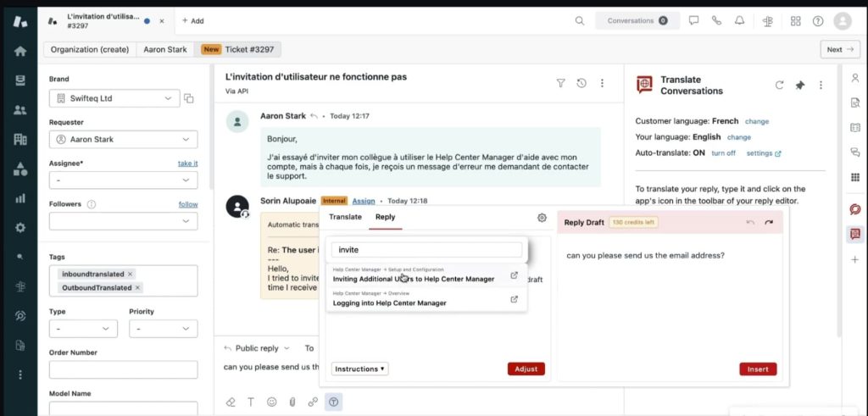Click the insert link icon in editor

pos(313,402)
